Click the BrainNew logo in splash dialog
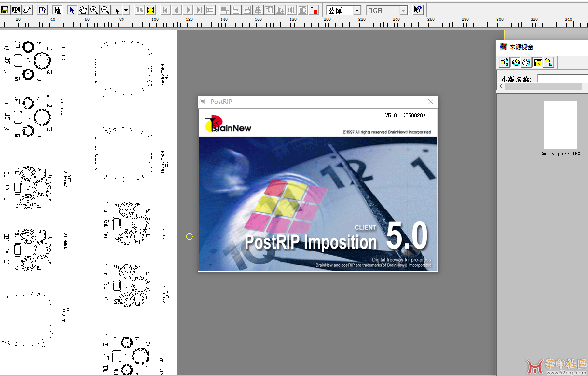588x376 pixels. [228, 125]
